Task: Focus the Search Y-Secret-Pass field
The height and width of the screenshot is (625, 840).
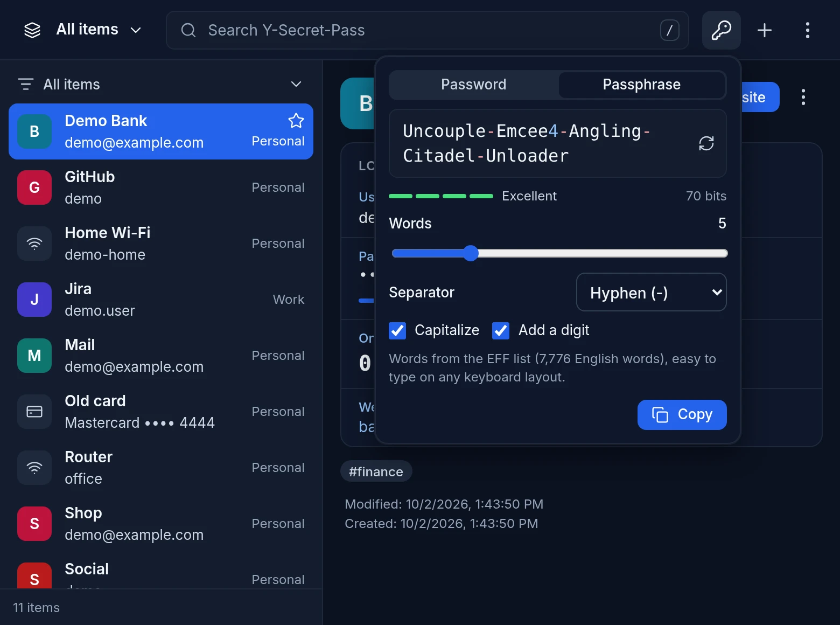Action: tap(428, 30)
